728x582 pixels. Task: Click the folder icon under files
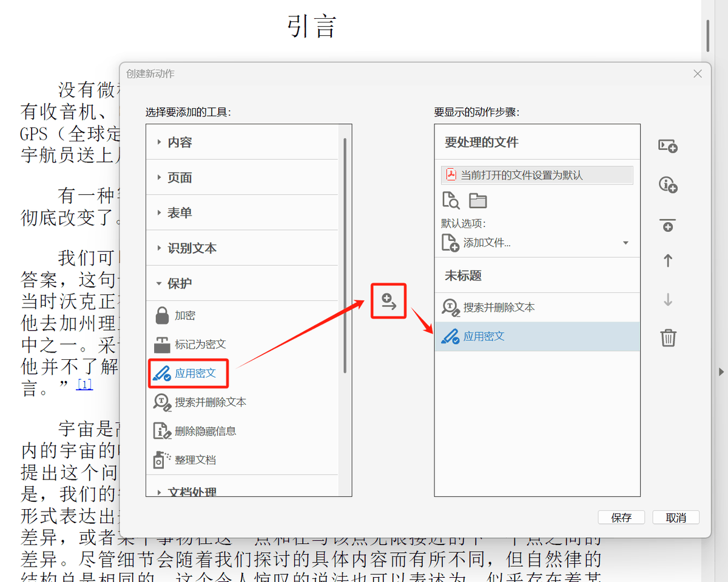click(478, 201)
